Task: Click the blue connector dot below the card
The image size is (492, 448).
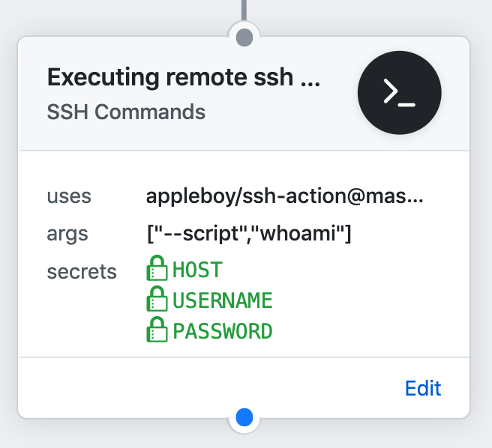Action: 244,417
